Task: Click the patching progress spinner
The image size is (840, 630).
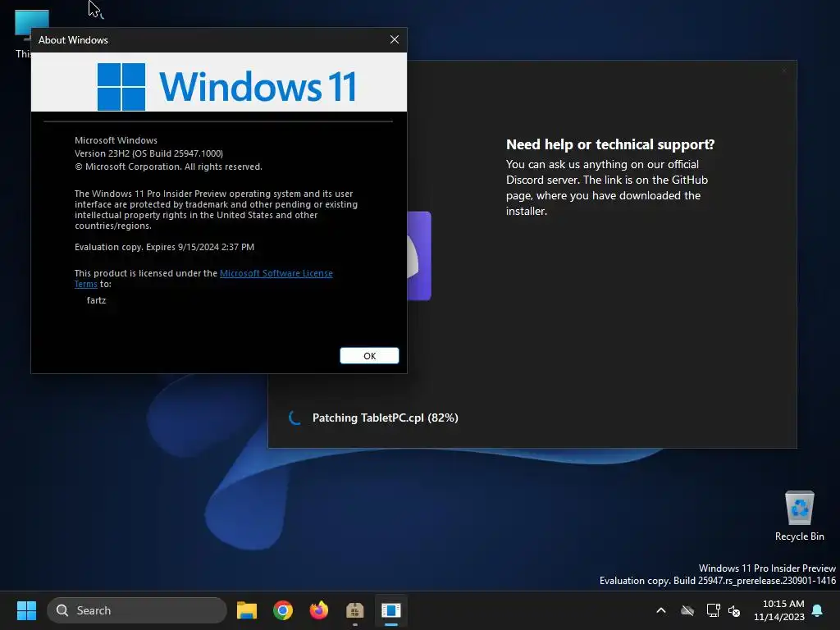Action: click(x=294, y=418)
